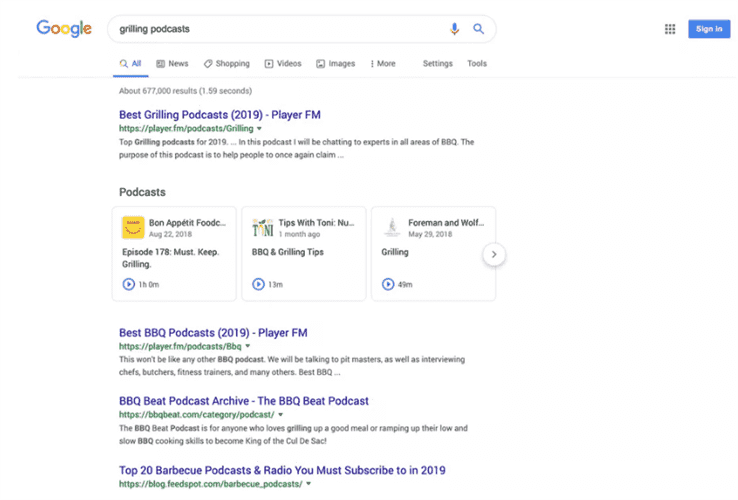The image size is (738, 500).
Task: Switch to the Videos tab
Action: [x=283, y=64]
